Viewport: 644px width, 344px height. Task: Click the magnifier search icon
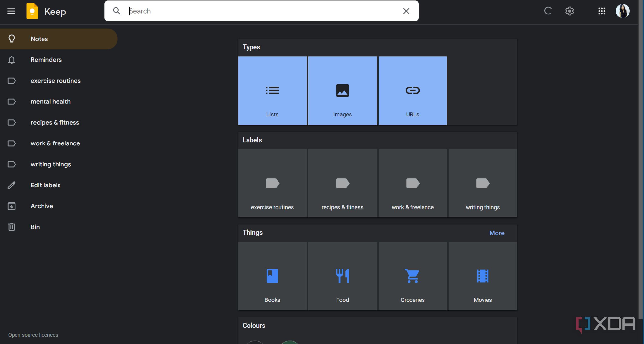pyautogui.click(x=117, y=11)
